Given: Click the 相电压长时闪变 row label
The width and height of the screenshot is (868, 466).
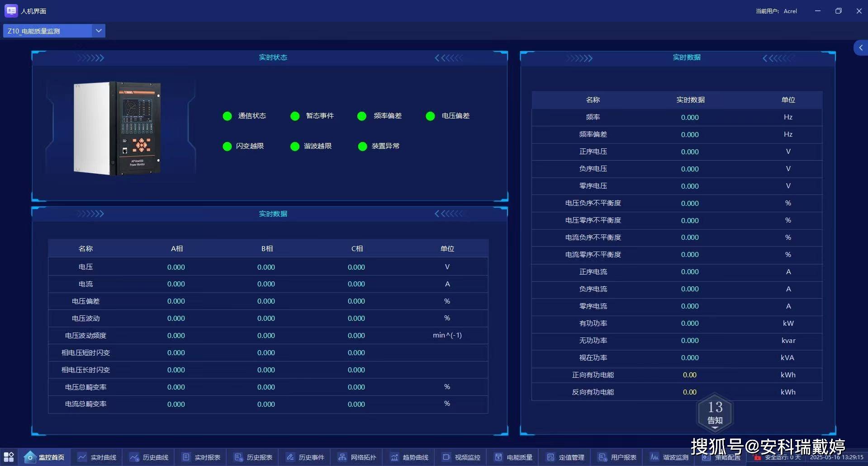Looking at the screenshot, I should [x=85, y=370].
